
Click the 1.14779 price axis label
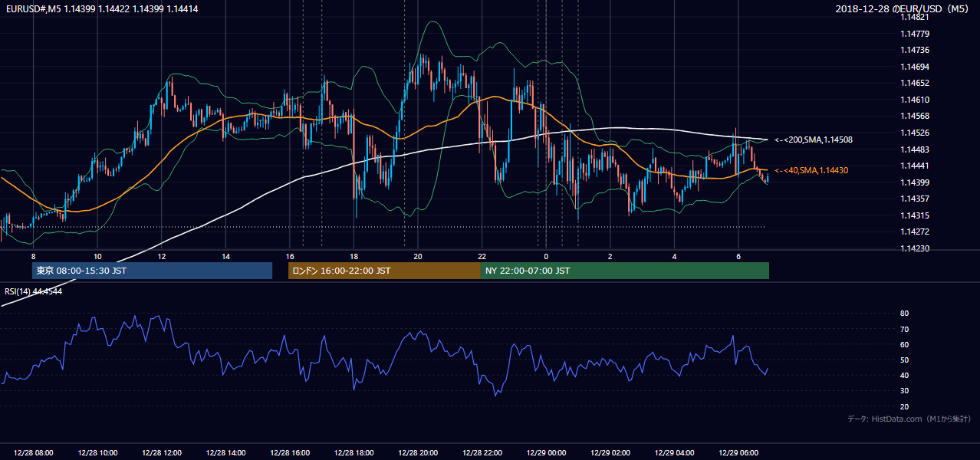(x=914, y=34)
